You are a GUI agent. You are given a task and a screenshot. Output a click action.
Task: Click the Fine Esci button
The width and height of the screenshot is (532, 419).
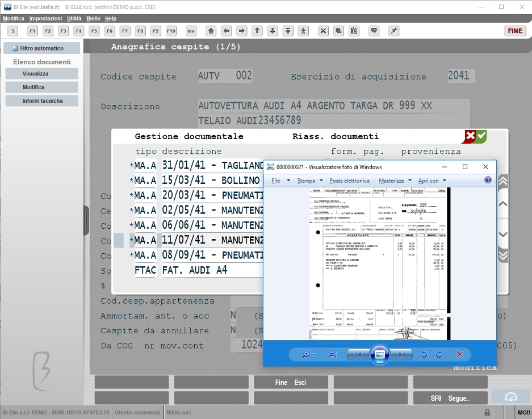point(291,382)
